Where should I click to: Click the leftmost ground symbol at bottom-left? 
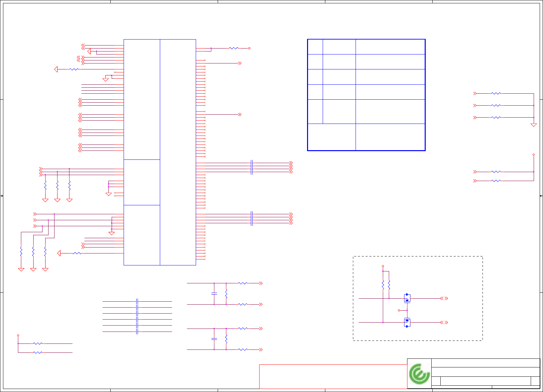(x=21, y=269)
